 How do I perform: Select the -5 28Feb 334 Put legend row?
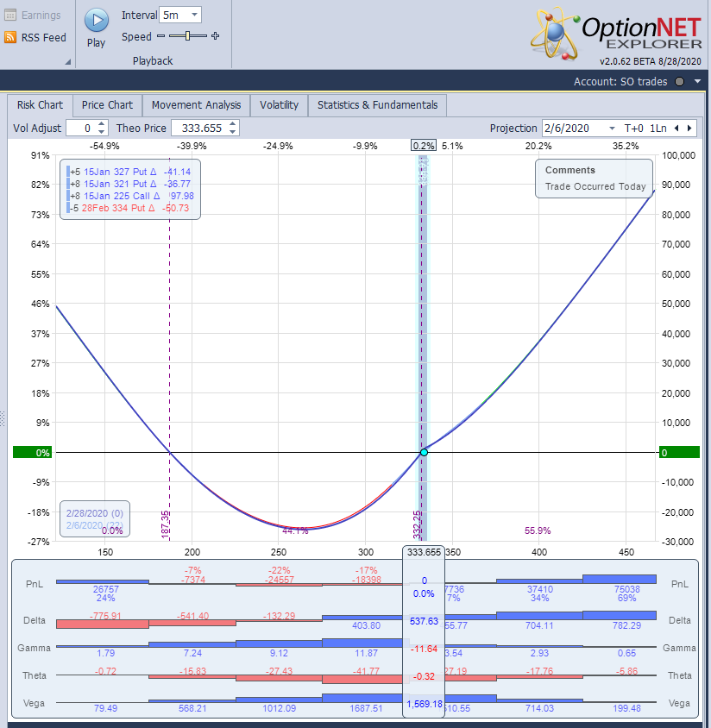pos(130,208)
